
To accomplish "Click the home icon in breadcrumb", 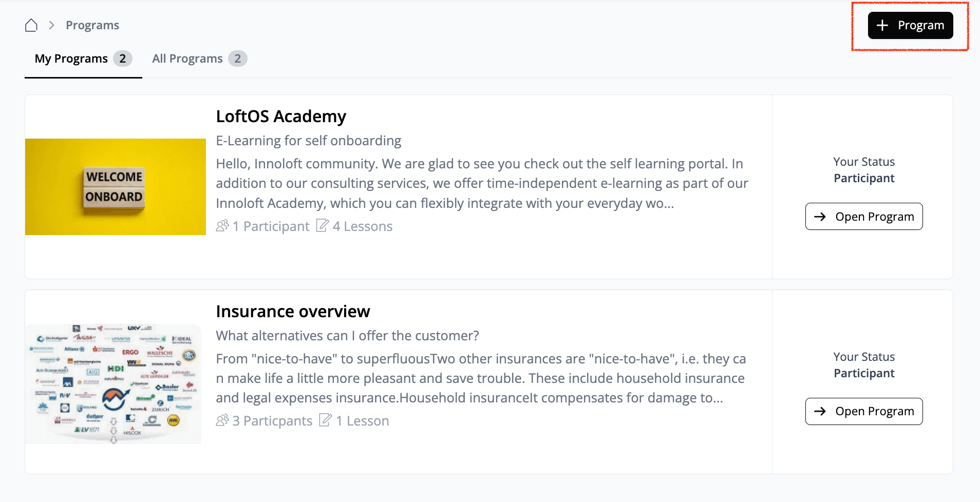I will 31,25.
